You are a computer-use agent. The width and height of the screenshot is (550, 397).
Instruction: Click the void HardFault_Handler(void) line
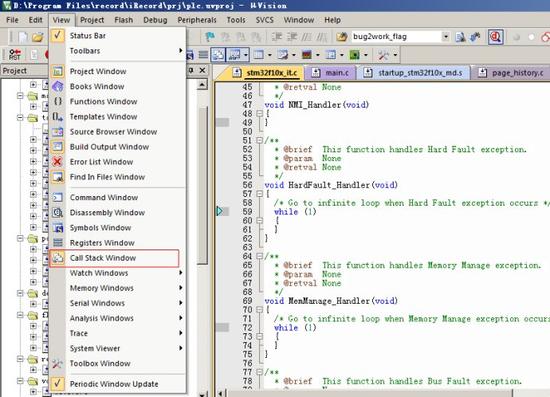point(331,185)
